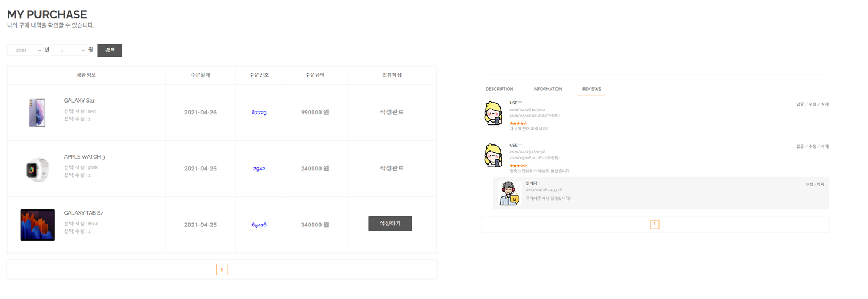Click the three-star rating on the second review
This screenshot has width=868, height=299.
pos(518,166)
